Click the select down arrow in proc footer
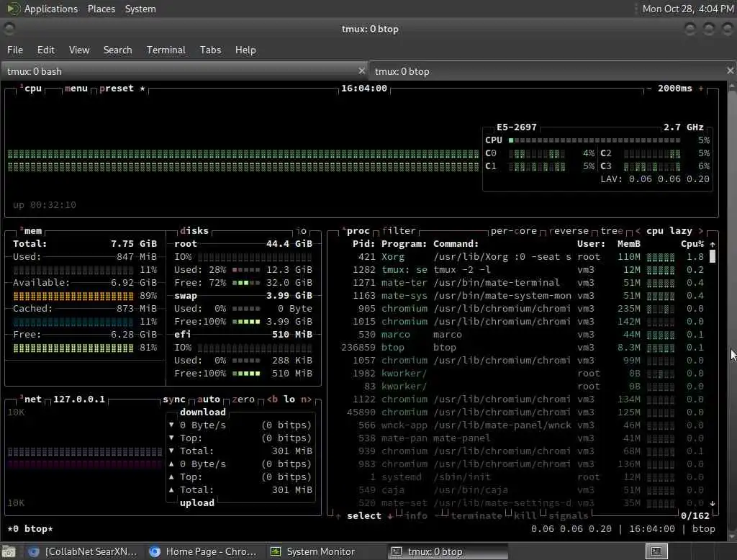Image resolution: width=737 pixels, height=560 pixels. pos(389,516)
